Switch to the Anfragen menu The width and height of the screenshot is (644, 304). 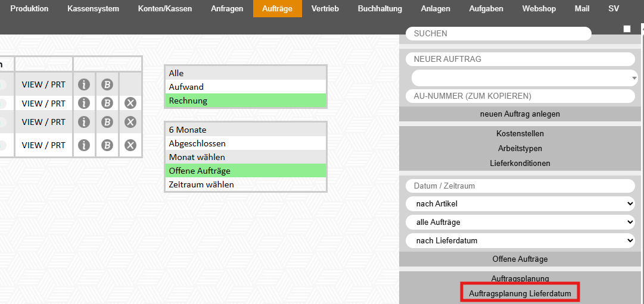227,8
